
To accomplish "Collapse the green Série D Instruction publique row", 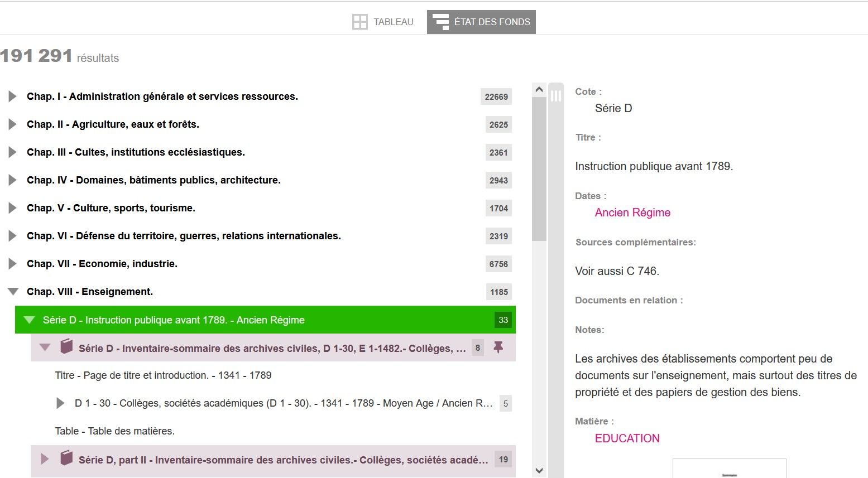I will (29, 320).
